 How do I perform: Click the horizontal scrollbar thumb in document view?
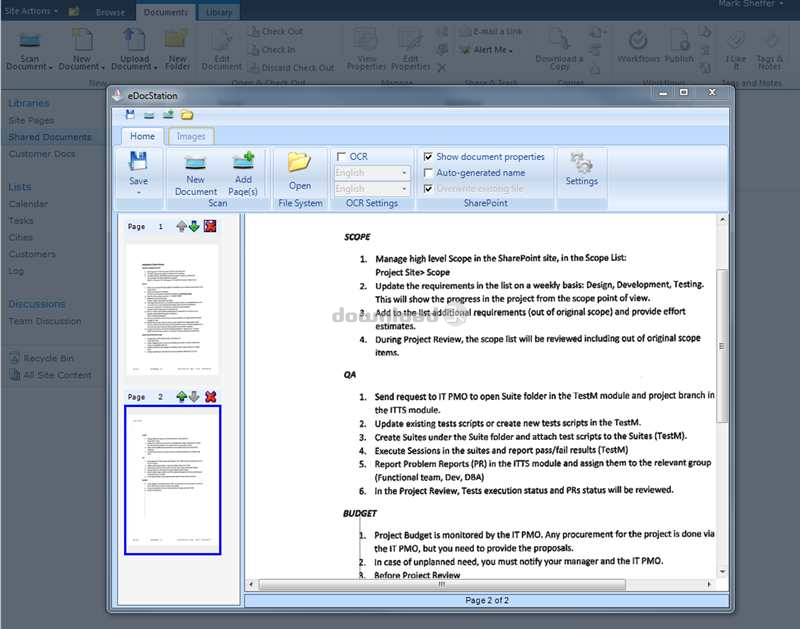click(x=442, y=584)
